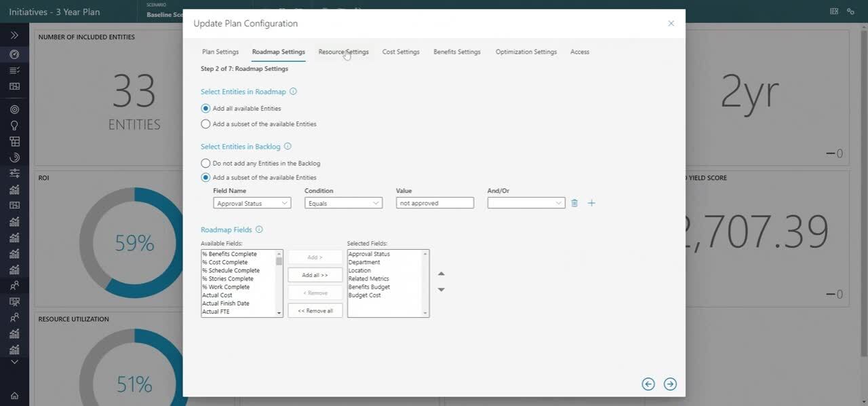The image size is (868, 406).
Task: Show info for Select Entities in Roadmap
Action: tap(293, 92)
